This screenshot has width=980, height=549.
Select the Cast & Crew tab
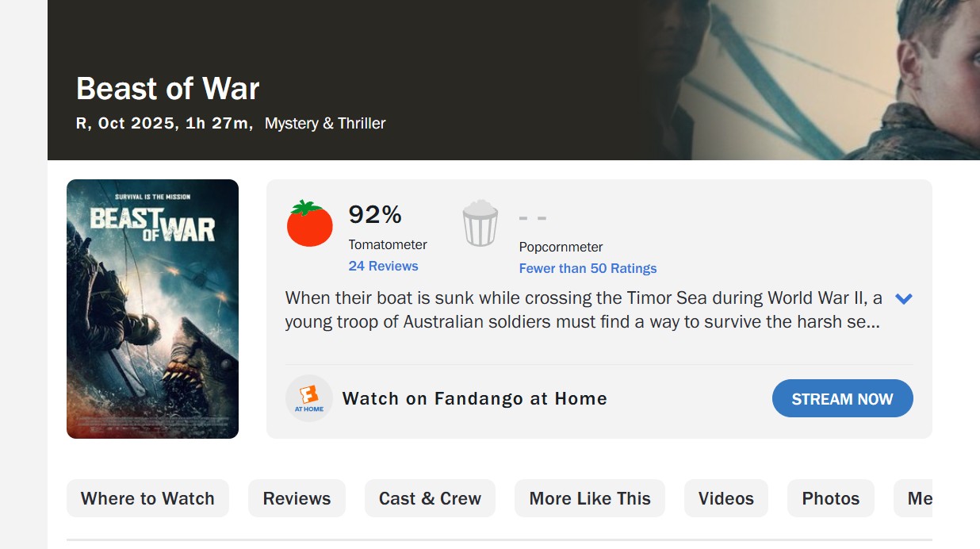(430, 498)
